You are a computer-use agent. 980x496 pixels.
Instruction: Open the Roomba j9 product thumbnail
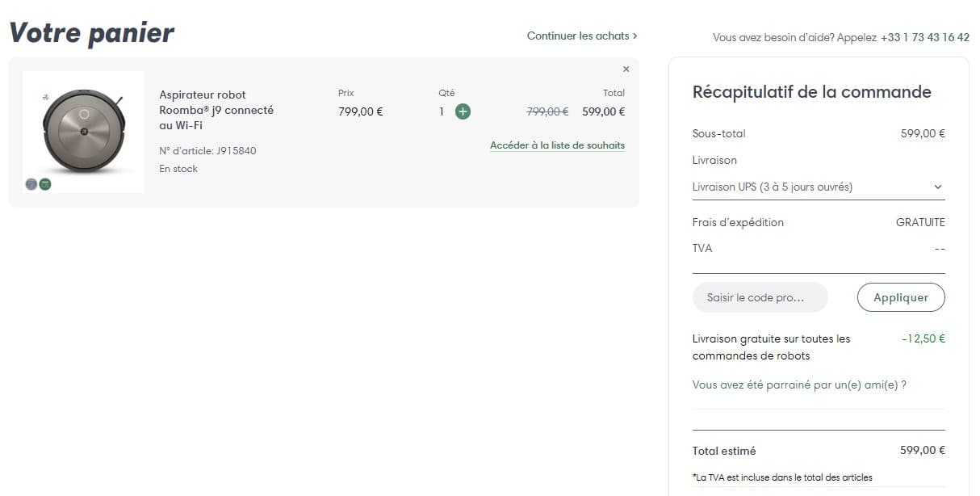[x=83, y=131]
